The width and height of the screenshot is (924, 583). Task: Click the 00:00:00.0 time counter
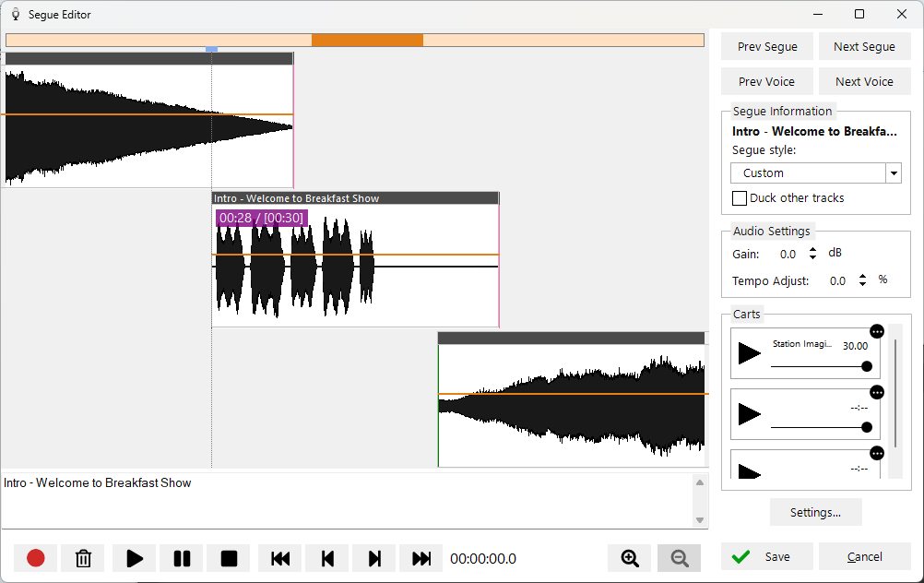point(483,559)
